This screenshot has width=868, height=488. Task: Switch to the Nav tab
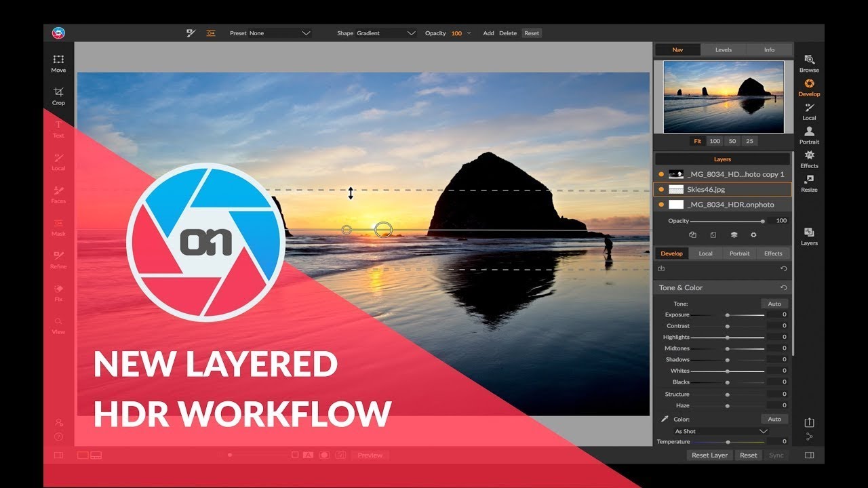[677, 49]
